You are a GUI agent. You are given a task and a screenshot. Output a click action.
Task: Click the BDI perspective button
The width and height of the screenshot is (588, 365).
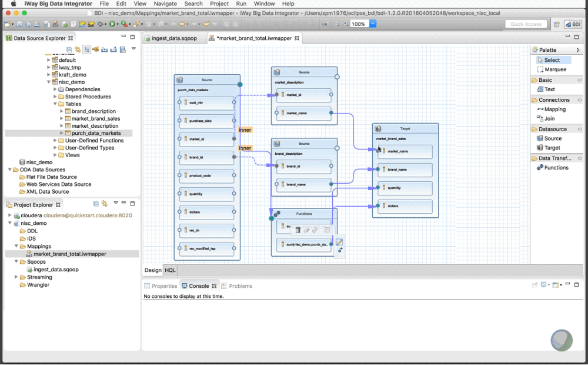573,24
